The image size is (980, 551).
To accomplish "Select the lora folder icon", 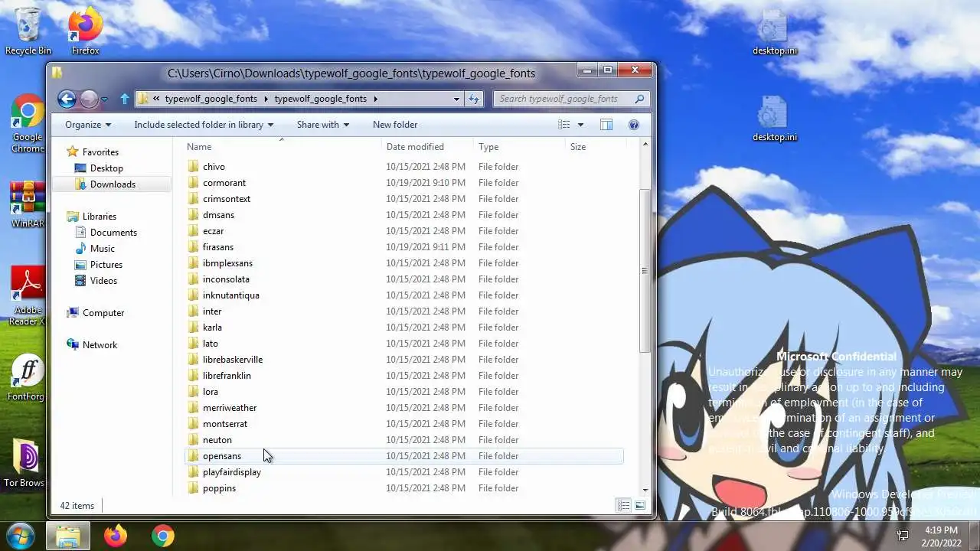I will pos(193,392).
